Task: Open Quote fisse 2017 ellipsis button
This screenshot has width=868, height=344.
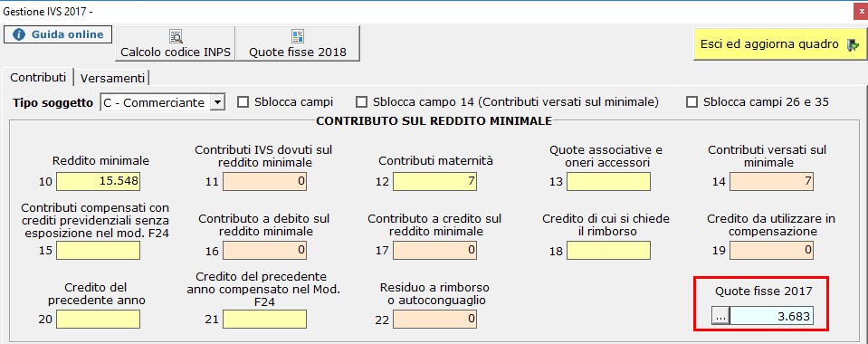Action: (x=720, y=317)
